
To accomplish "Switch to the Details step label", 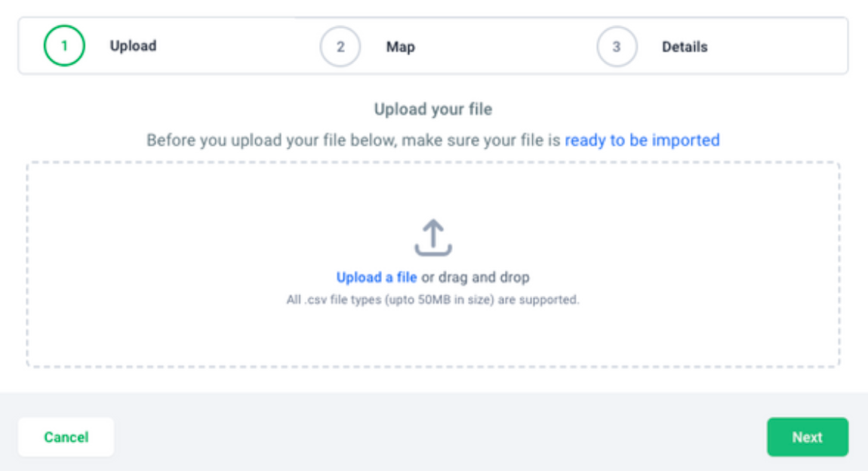I will pyautogui.click(x=685, y=47).
